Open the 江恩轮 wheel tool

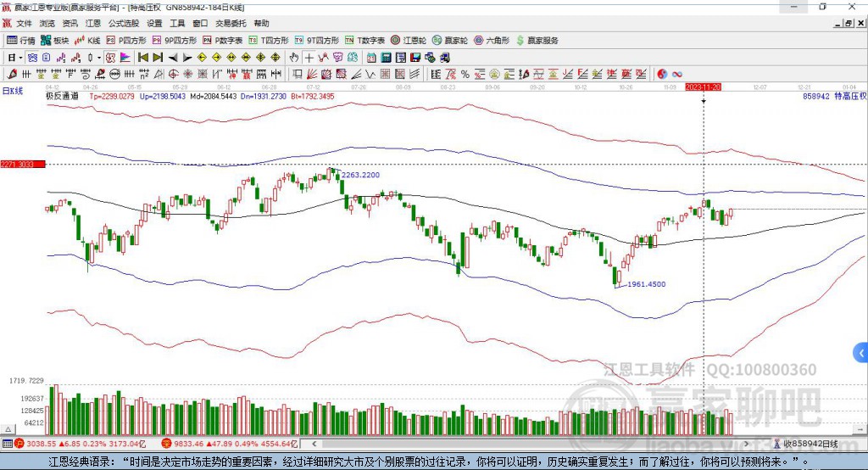pos(409,41)
